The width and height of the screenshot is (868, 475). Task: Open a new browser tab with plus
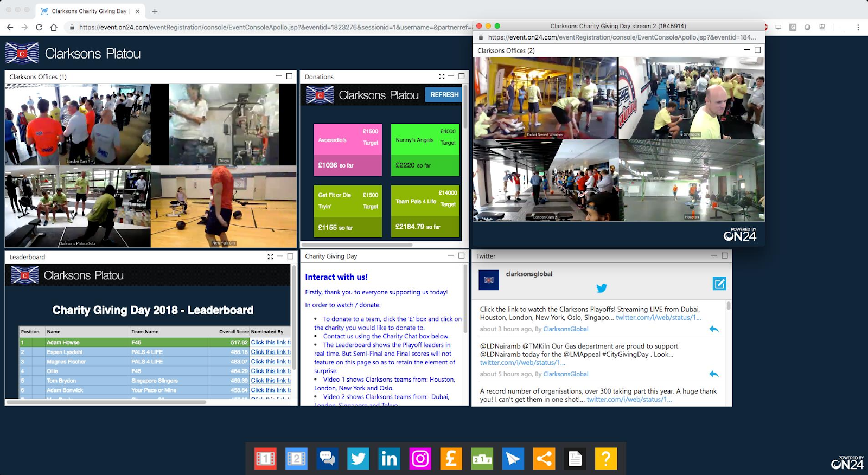(155, 11)
